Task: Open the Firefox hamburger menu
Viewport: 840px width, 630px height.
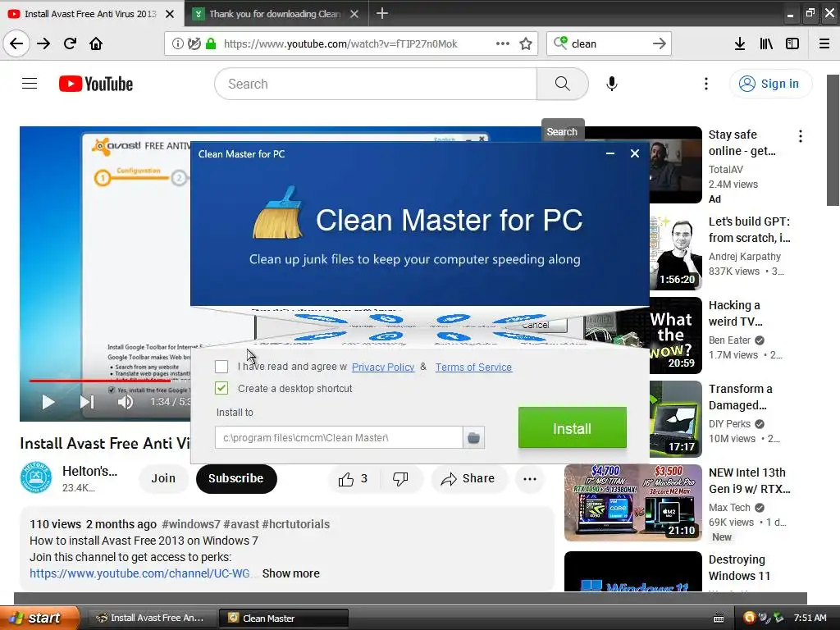Action: click(x=824, y=43)
